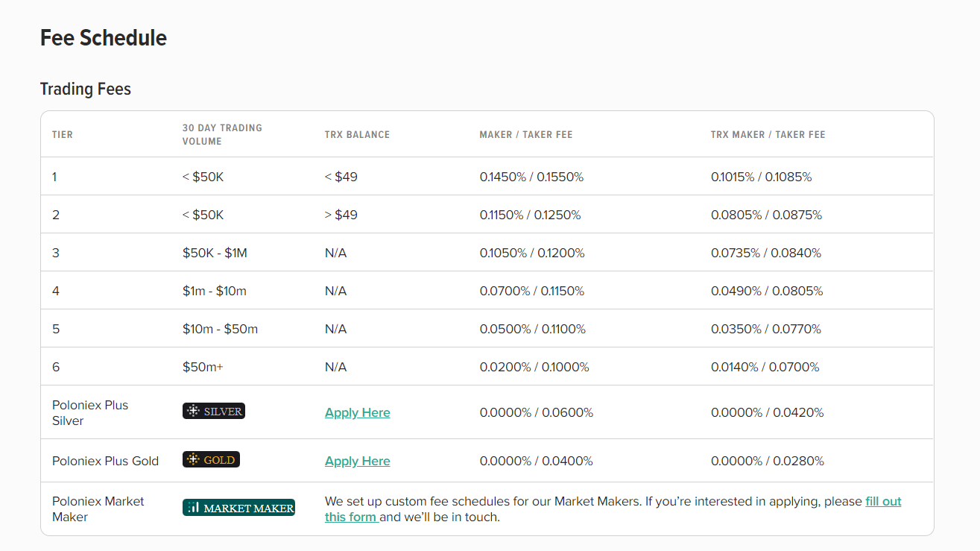980x551 pixels.
Task: Select the tier number 4 cell
Action: pyautogui.click(x=56, y=291)
